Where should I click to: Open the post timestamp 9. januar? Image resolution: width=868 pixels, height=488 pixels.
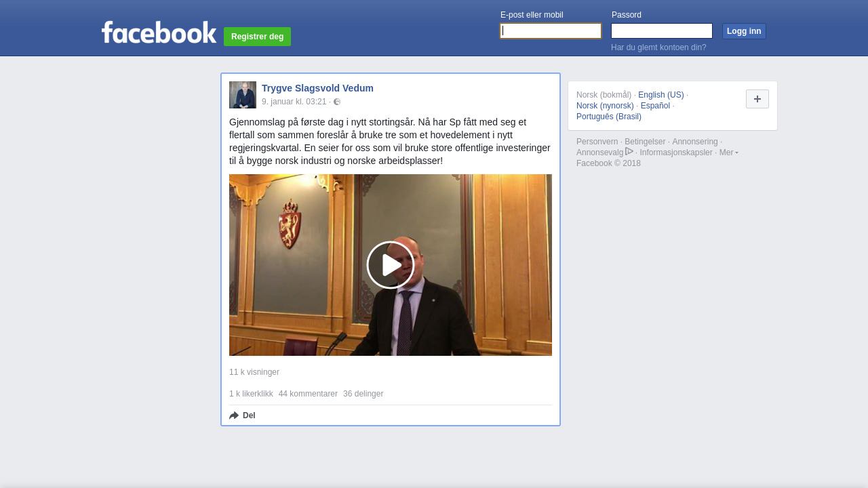[x=294, y=102]
